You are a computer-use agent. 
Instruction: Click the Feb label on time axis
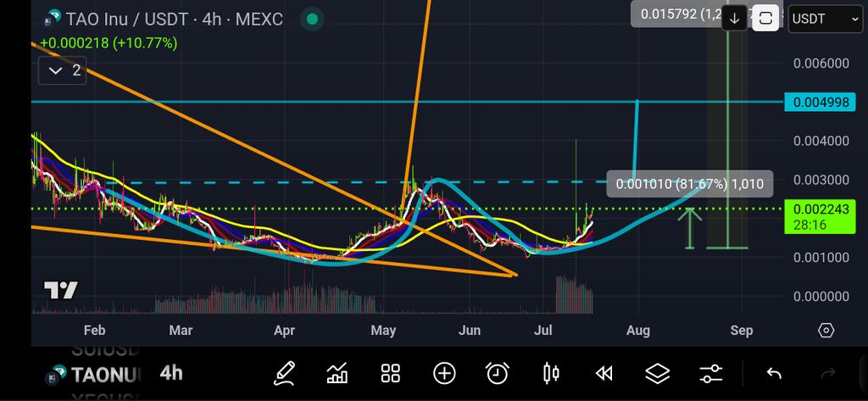coord(94,331)
